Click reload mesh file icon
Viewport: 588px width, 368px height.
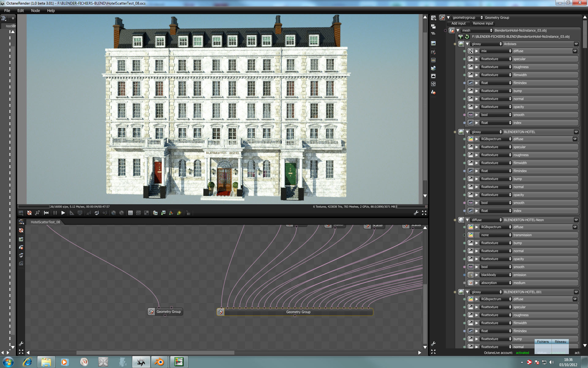[467, 36]
